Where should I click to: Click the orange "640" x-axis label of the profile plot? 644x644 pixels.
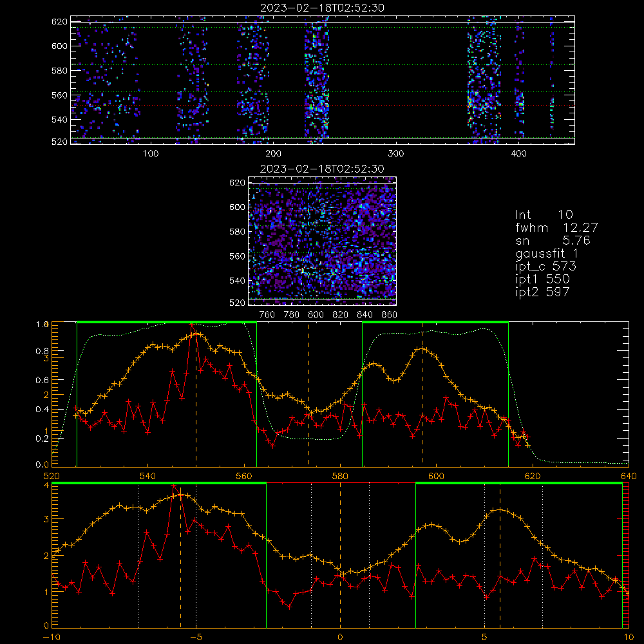click(629, 477)
